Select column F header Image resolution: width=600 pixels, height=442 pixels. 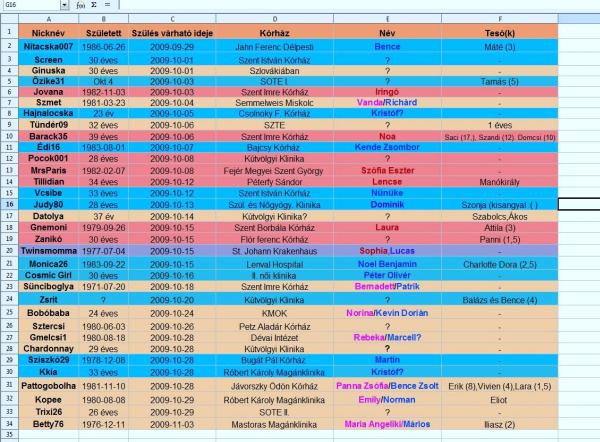point(492,19)
